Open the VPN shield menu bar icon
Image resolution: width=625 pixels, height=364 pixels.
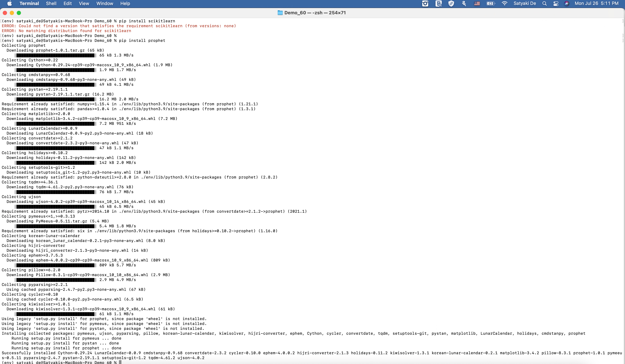(x=451, y=3)
